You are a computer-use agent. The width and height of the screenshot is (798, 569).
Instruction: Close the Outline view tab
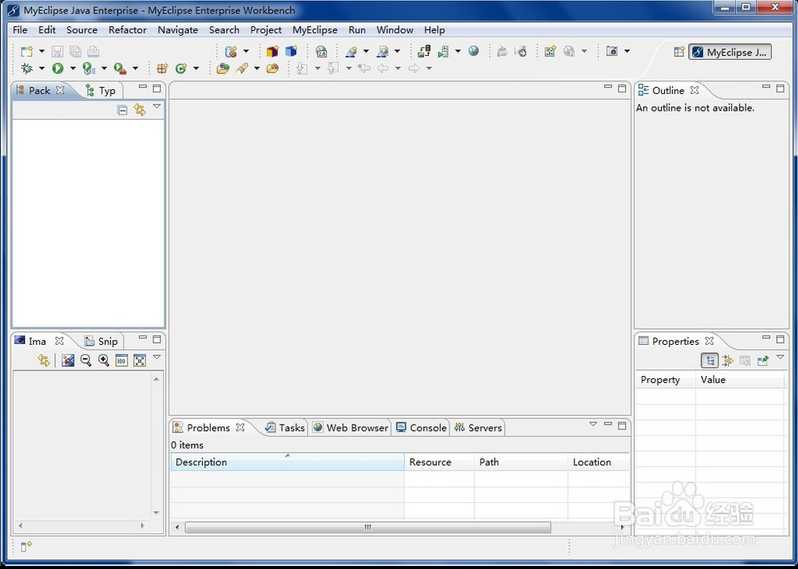(x=694, y=91)
